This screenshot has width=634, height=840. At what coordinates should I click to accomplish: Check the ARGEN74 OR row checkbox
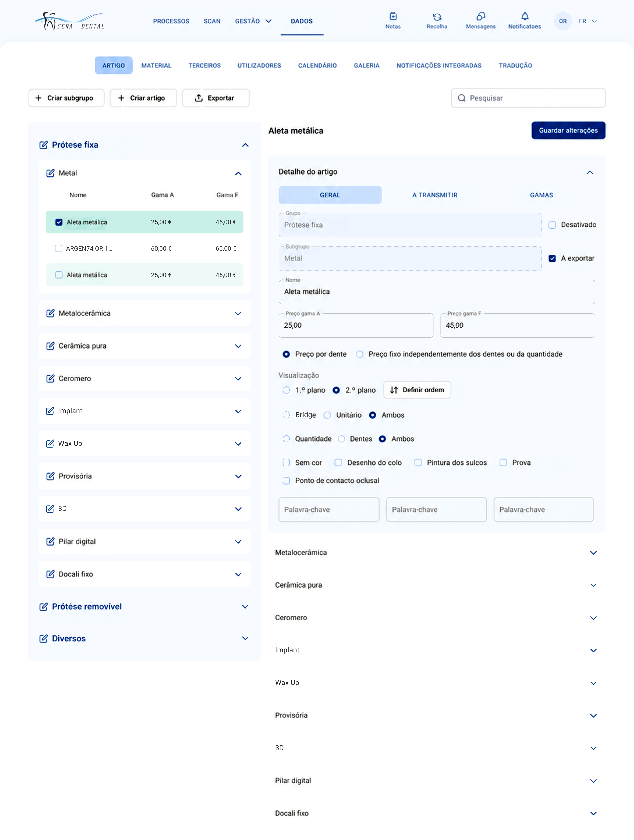point(58,248)
